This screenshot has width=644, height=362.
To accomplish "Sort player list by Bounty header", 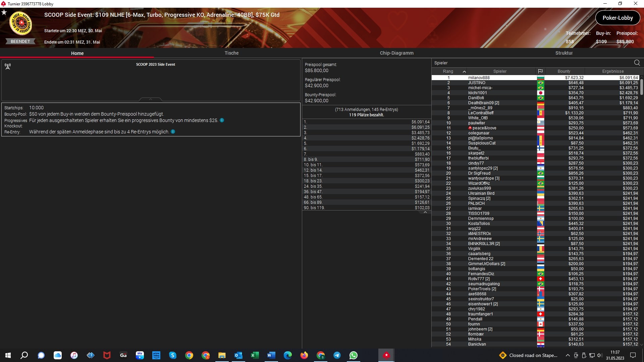I will point(564,71).
